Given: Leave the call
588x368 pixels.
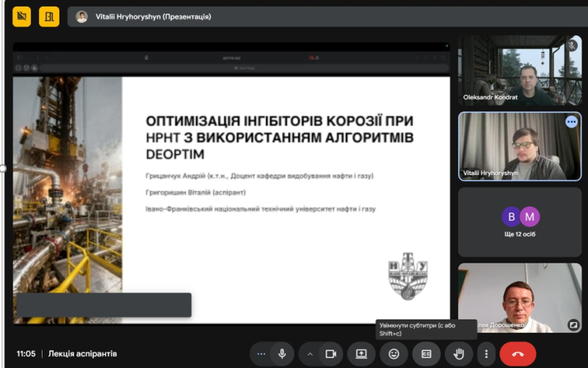Looking at the screenshot, I should tap(518, 354).
